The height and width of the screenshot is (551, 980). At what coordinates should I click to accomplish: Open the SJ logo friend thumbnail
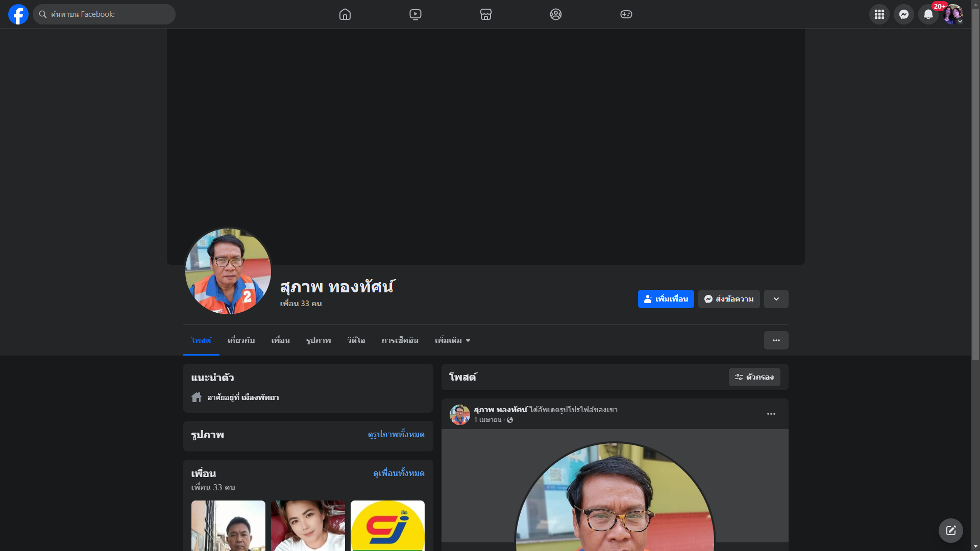(x=387, y=525)
